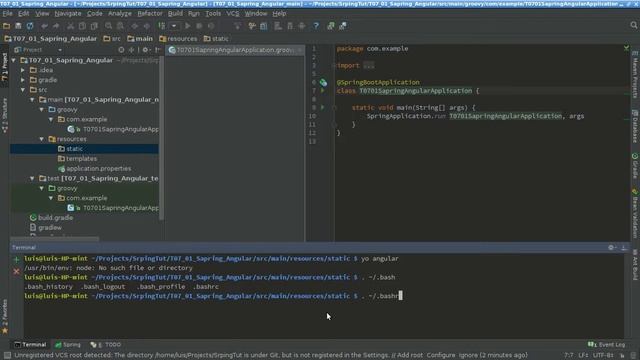The width and height of the screenshot is (640, 360).
Task: Open the Navigate menu
Action: tap(68, 13)
